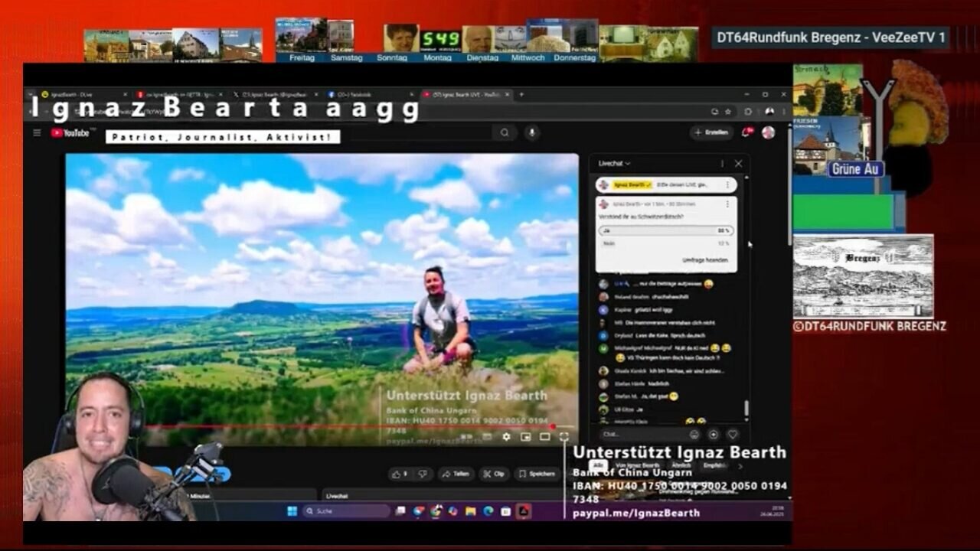Image resolution: width=980 pixels, height=551 pixels.
Task: Select the Ja poll option
Action: tap(667, 230)
